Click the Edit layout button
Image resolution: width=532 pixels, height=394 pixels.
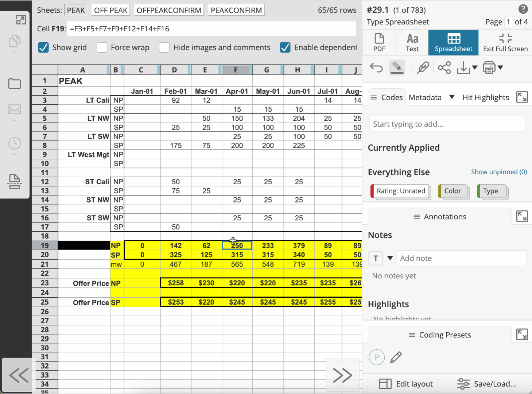click(406, 384)
